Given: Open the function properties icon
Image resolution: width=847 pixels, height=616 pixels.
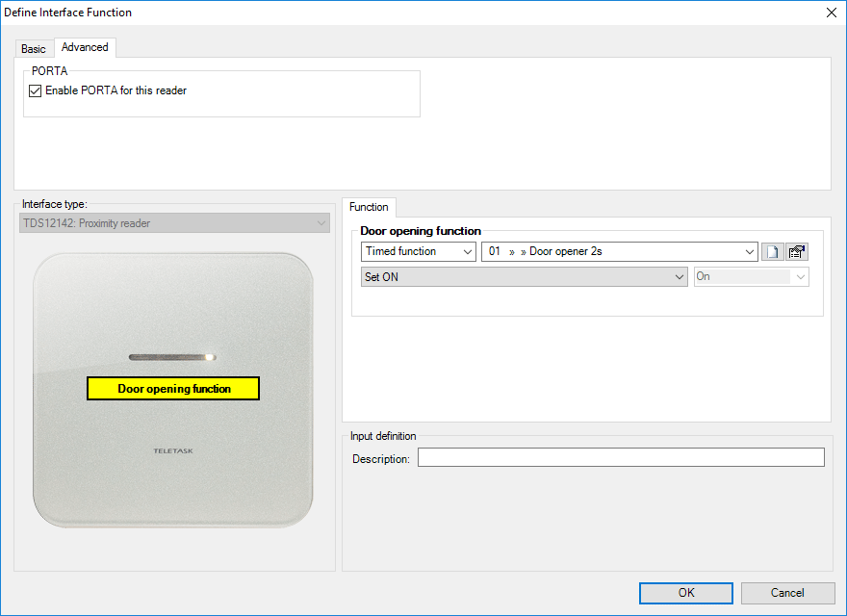Looking at the screenshot, I should tap(797, 251).
